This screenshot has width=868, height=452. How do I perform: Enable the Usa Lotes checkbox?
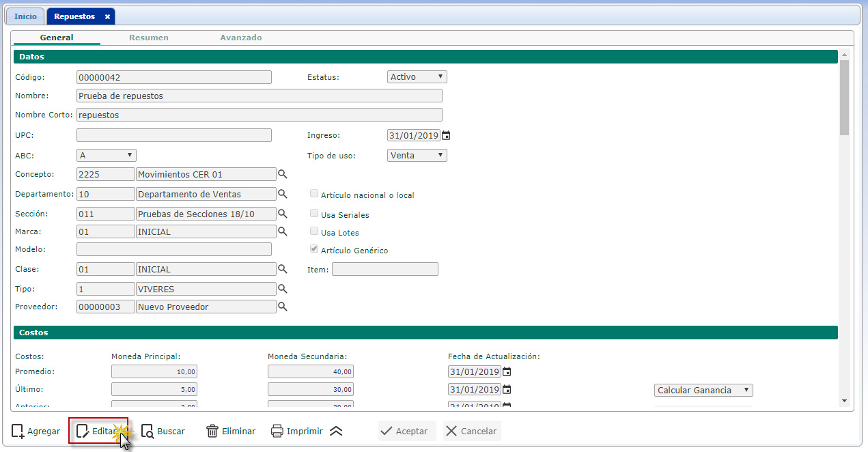coord(314,231)
